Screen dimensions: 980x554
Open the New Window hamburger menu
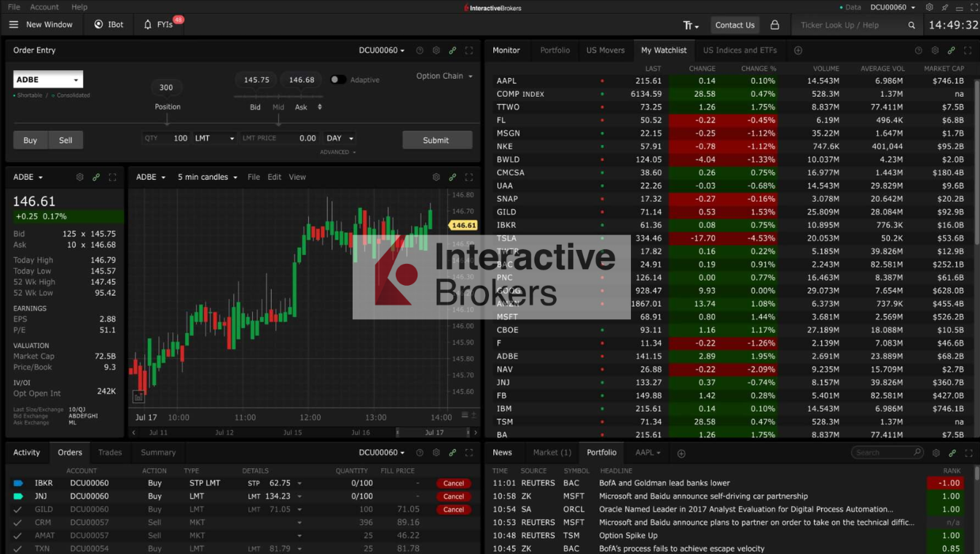coord(14,25)
